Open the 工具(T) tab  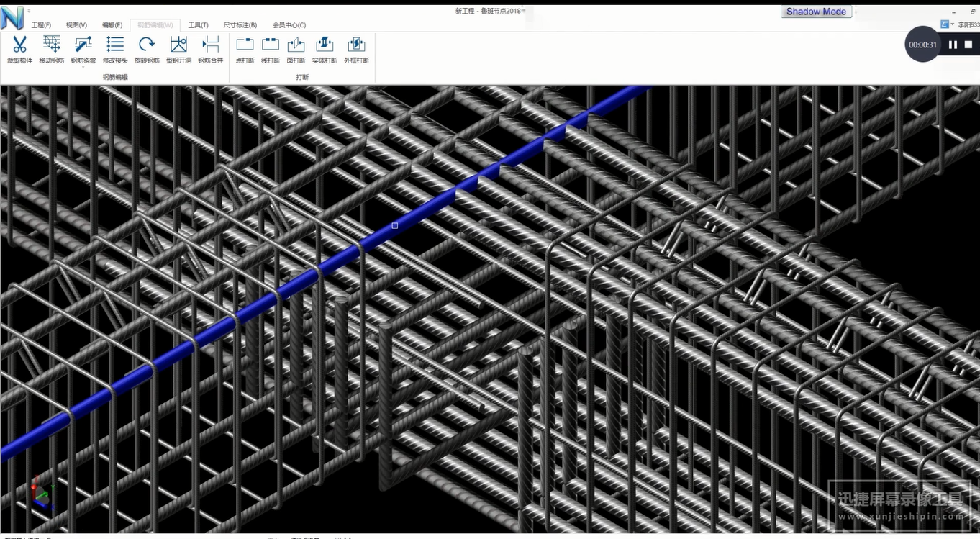tap(198, 25)
